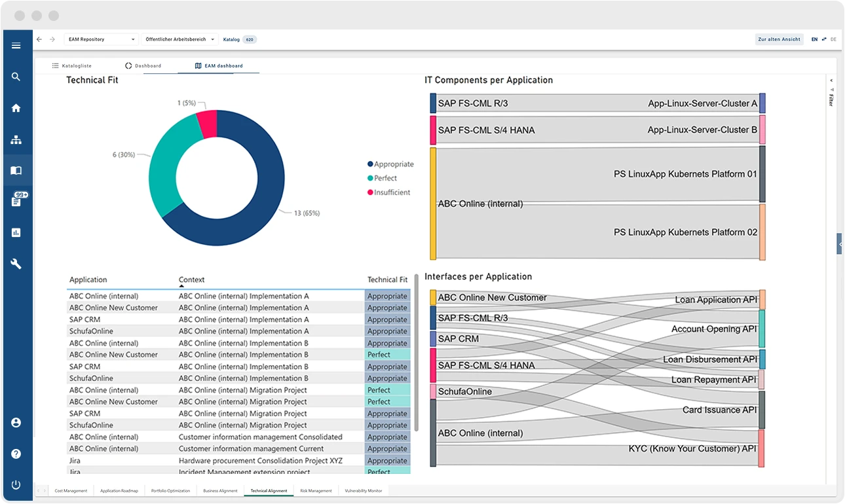This screenshot has height=504, width=845.
Task: Expand the side panel handle on right edge
Action: tap(840, 243)
